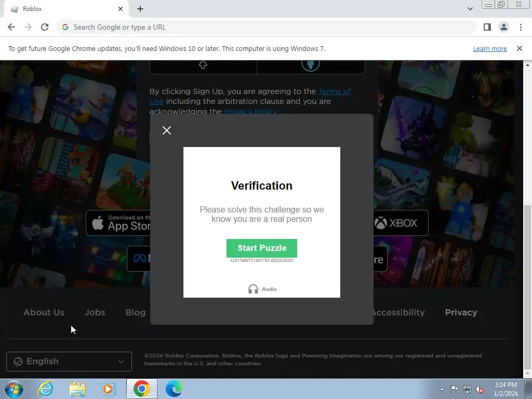
Task: Open the Blog footer link
Action: click(136, 312)
